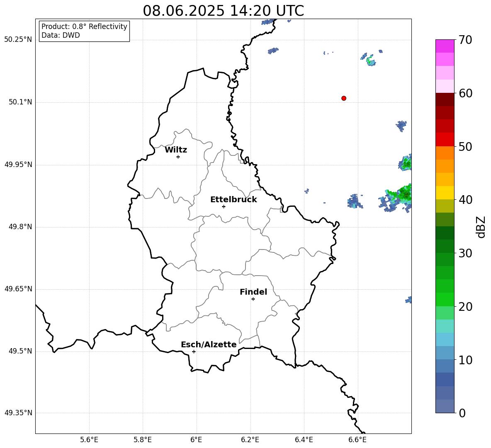Image resolution: width=491 pixels, height=448 pixels.
Task: Click the Esch/Alzette station label
Action: pyautogui.click(x=209, y=344)
